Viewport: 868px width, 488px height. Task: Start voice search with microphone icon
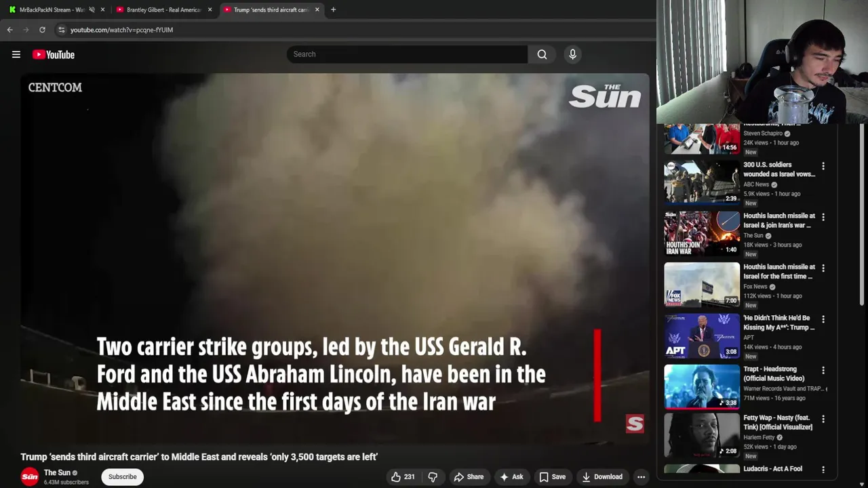point(572,54)
